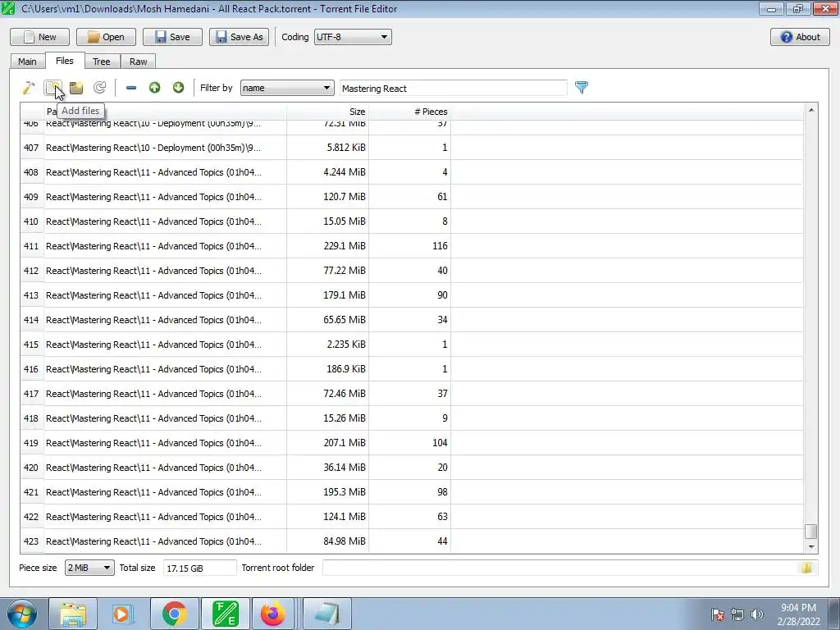This screenshot has height=630, width=840.
Task: Click the Size column header
Action: (x=327, y=112)
